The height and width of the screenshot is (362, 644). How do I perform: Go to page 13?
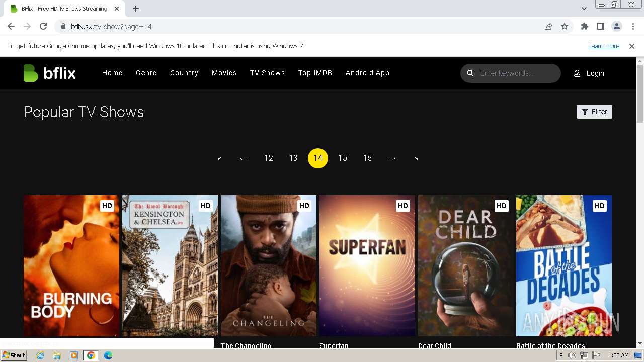coord(293,158)
